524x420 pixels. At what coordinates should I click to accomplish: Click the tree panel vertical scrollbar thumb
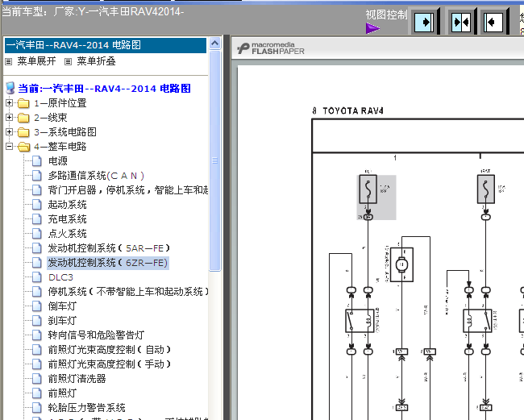pyautogui.click(x=215, y=160)
